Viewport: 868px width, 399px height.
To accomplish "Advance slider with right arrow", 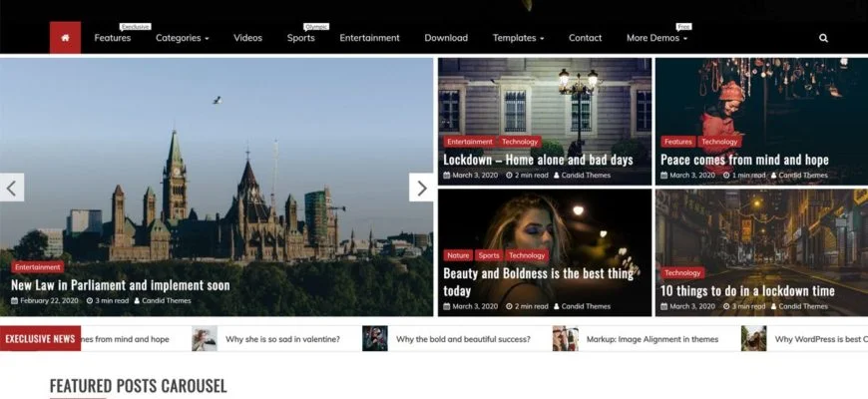I will 421,188.
